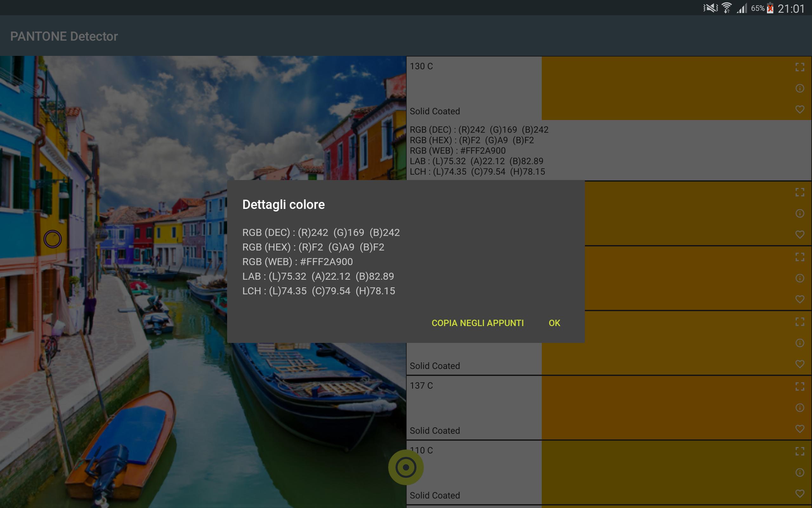Favorite the 137 C color with heart
Screen dimensions: 812x508
(800, 429)
